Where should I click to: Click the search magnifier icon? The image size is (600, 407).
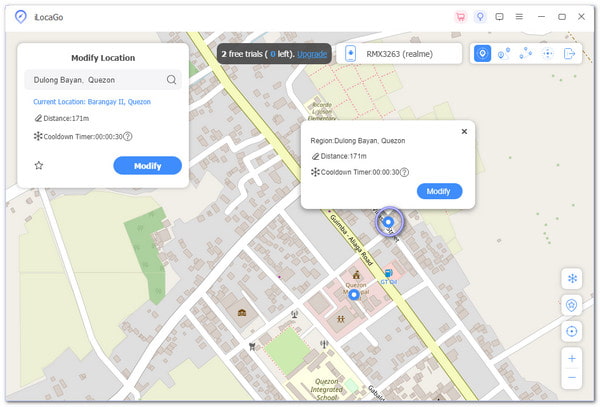[x=171, y=80]
